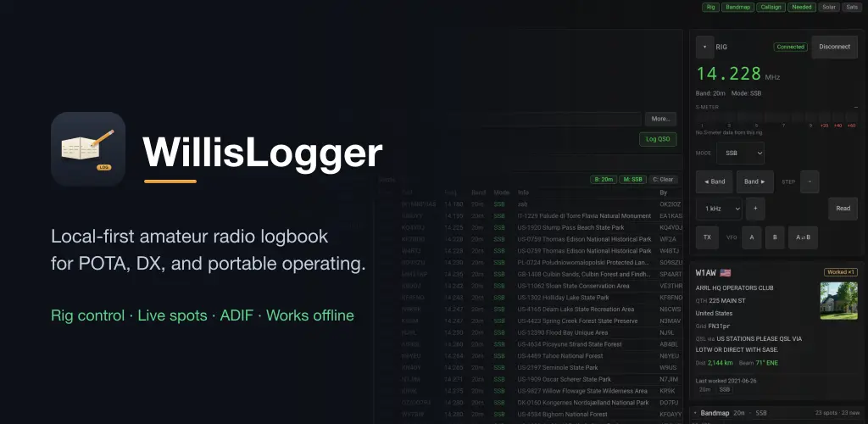
Task: Open the MODE dropdown showing SSB
Action: [740, 153]
